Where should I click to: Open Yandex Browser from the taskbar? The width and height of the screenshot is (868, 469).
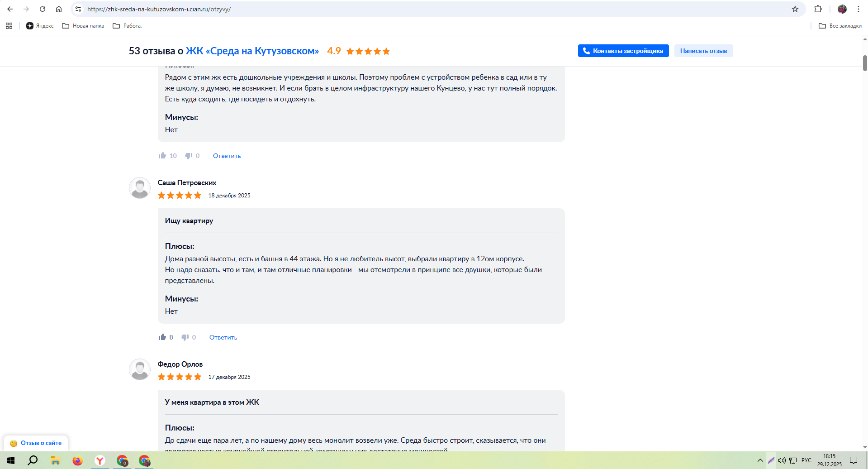click(x=100, y=460)
